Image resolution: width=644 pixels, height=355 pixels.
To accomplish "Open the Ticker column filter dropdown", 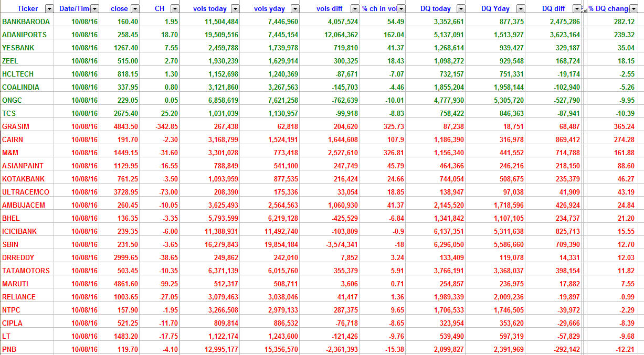I will pos(49,8).
